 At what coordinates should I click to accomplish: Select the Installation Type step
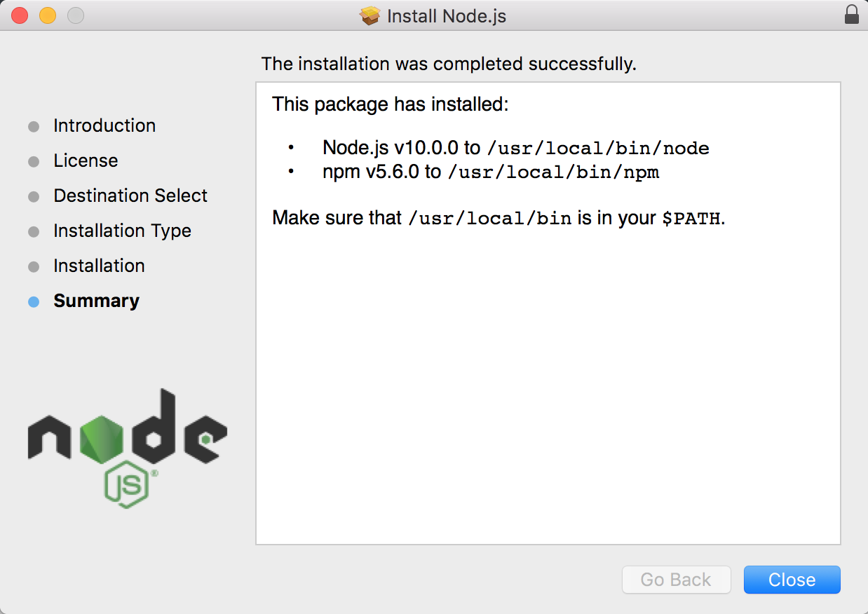pyautogui.click(x=122, y=231)
